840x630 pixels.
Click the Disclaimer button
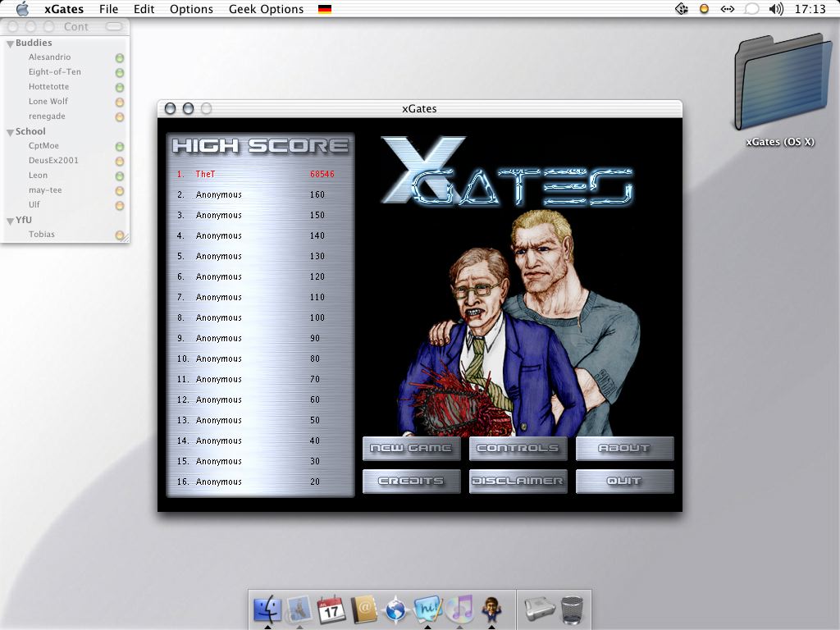(x=518, y=481)
